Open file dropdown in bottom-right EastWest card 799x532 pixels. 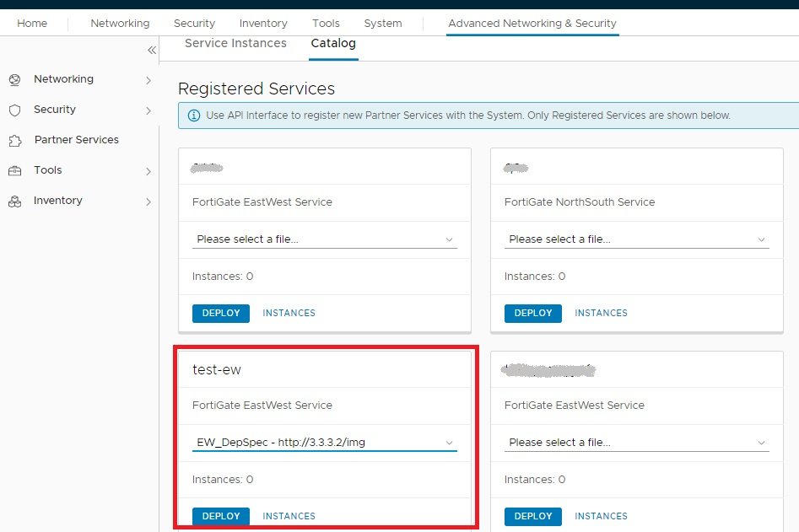[x=636, y=443]
